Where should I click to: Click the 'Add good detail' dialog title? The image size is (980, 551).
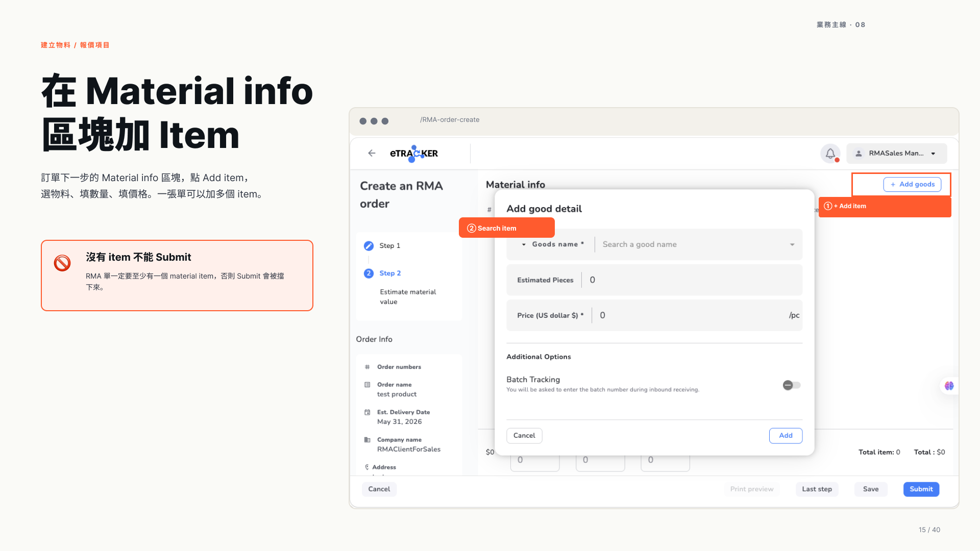click(x=544, y=209)
